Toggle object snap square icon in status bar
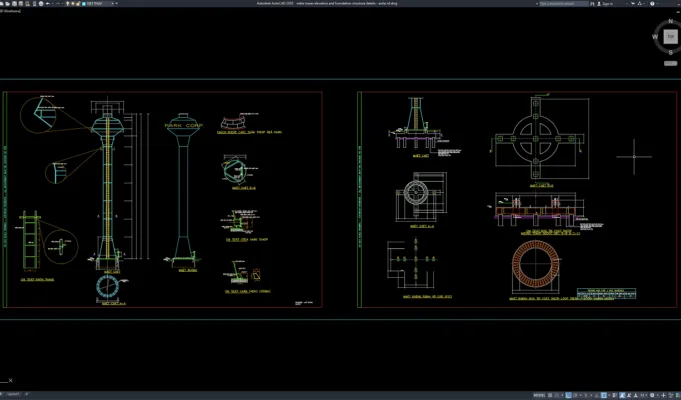Viewport: 681px width, 400px height. (604, 395)
